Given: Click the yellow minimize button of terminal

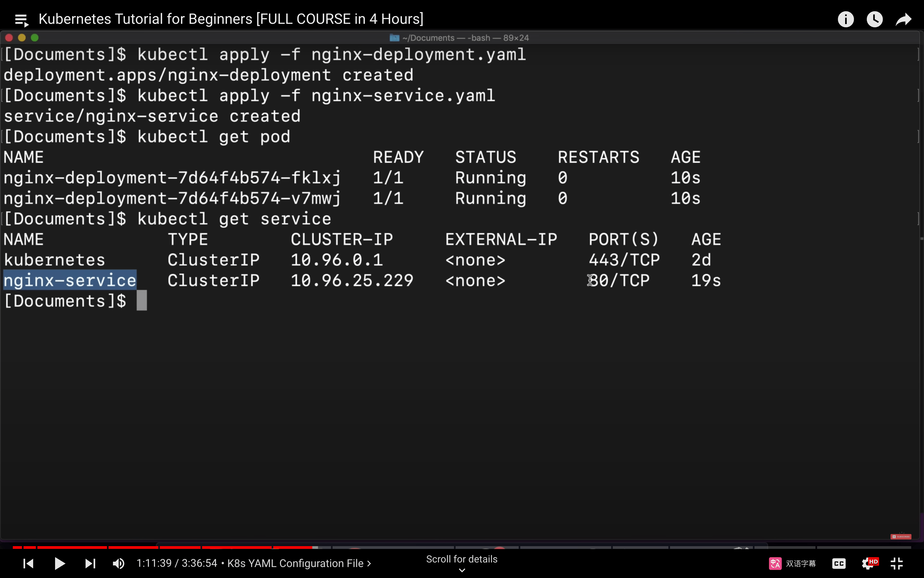Looking at the screenshot, I should (x=22, y=37).
